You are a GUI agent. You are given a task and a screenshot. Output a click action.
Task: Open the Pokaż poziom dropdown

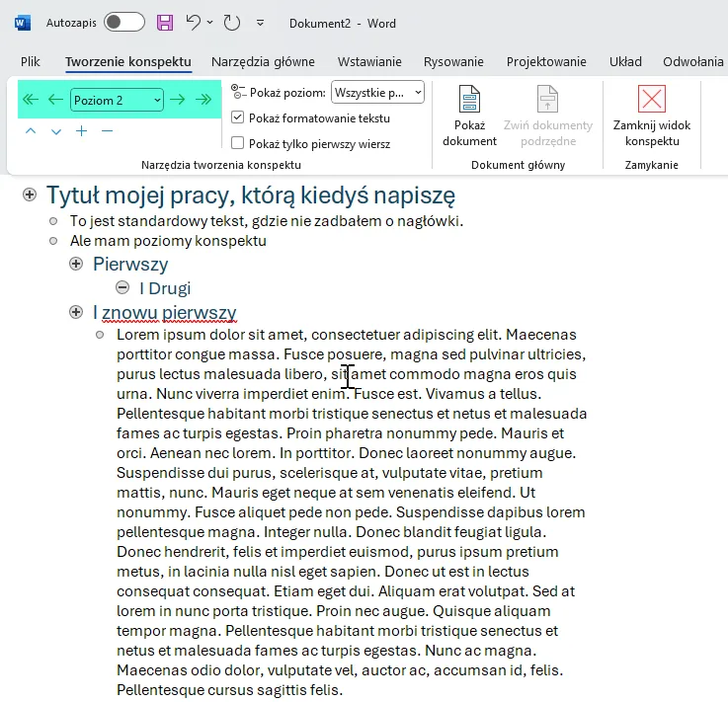coord(377,92)
